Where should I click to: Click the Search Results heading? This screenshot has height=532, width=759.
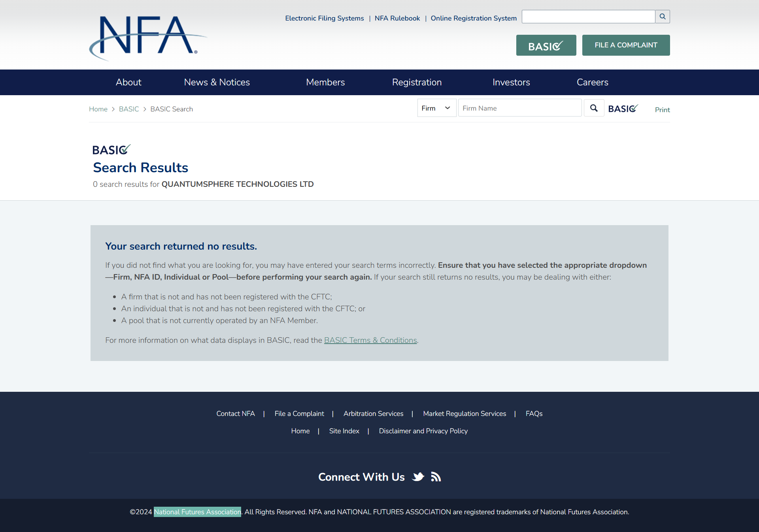[x=140, y=167]
